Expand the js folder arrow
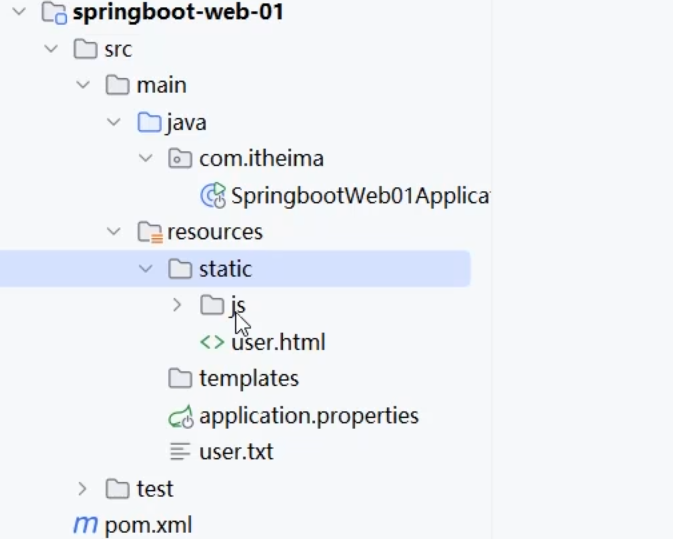Image resolution: width=673 pixels, height=539 pixels. click(x=177, y=305)
